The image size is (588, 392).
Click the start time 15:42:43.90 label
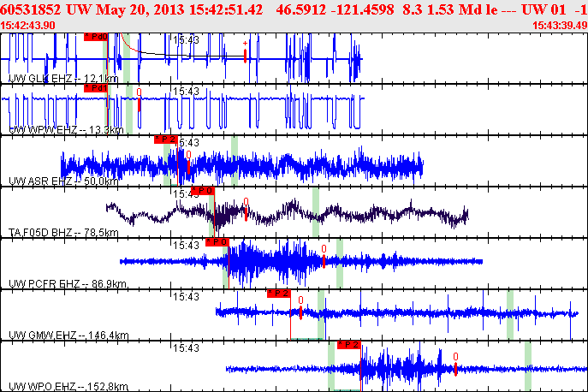tap(27, 26)
